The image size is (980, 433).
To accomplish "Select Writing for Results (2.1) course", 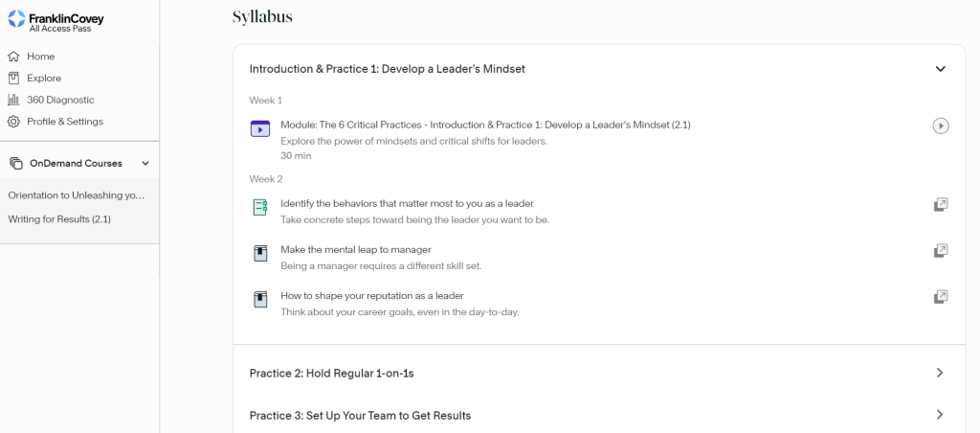I will coord(59,219).
